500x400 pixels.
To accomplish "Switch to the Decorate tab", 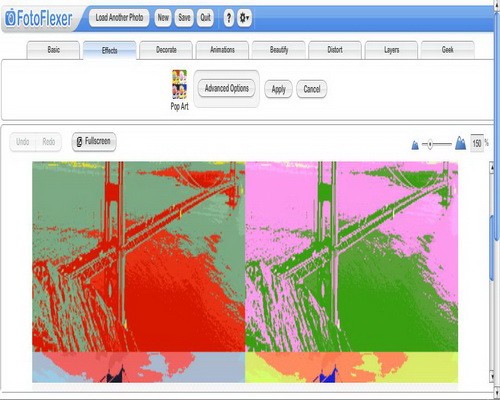I will (x=166, y=50).
